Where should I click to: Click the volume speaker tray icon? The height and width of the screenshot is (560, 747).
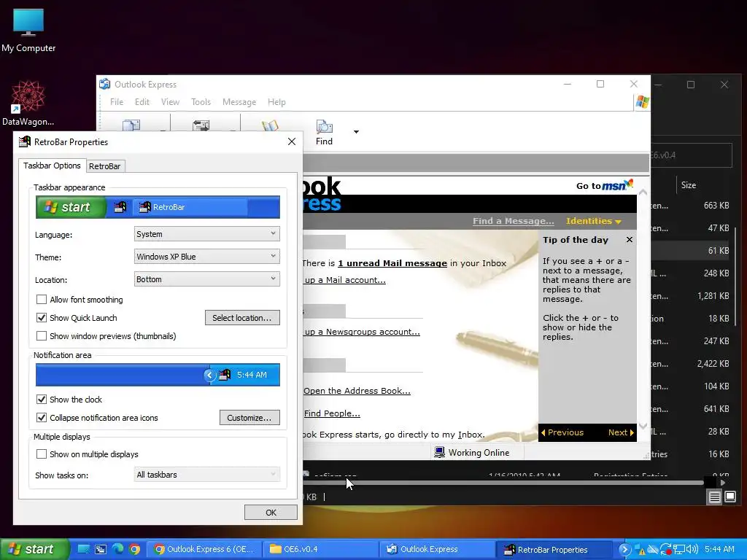pyautogui.click(x=692, y=550)
